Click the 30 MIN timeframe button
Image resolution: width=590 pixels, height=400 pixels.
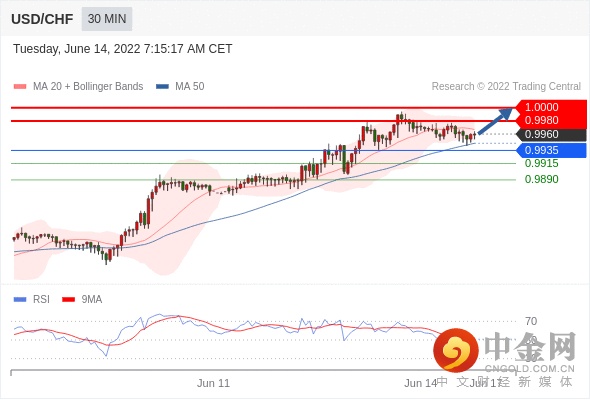107,18
